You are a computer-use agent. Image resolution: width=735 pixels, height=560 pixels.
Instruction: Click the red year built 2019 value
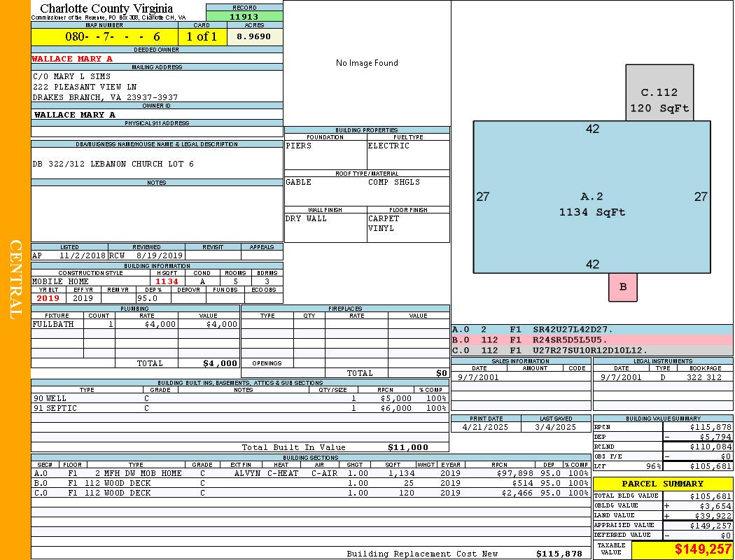coord(48,298)
